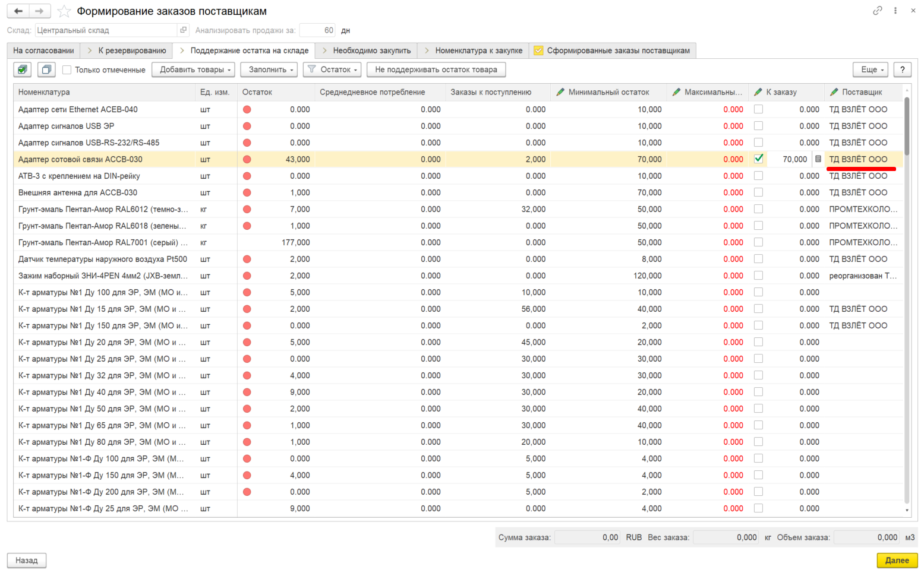Viewport: 924px width, 576px height.
Task: Click the back arrow navigation icon
Action: (x=18, y=11)
